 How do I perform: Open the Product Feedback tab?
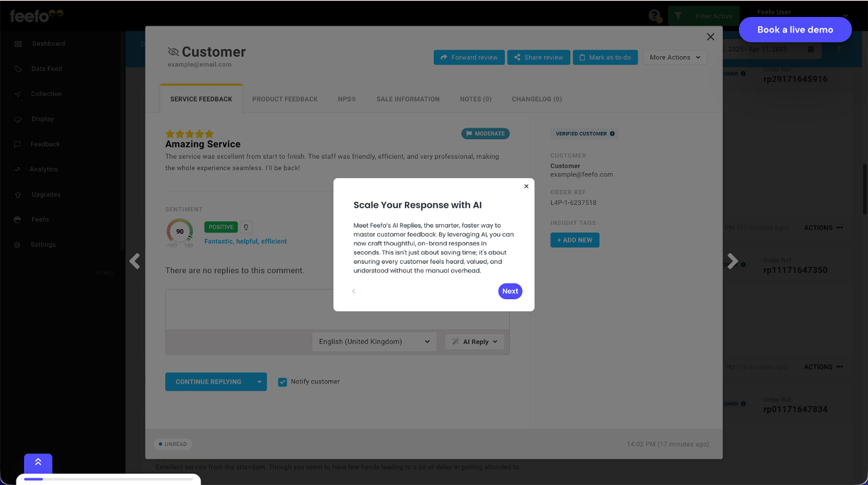tap(285, 99)
